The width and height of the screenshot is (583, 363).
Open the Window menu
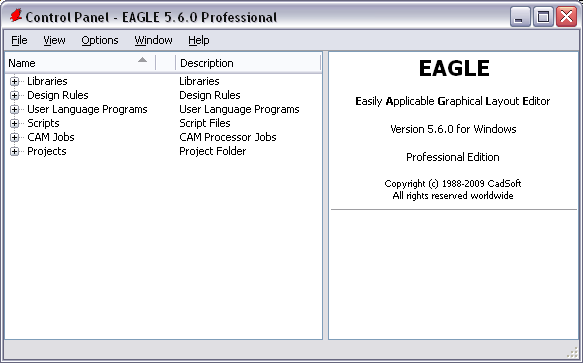click(x=153, y=40)
